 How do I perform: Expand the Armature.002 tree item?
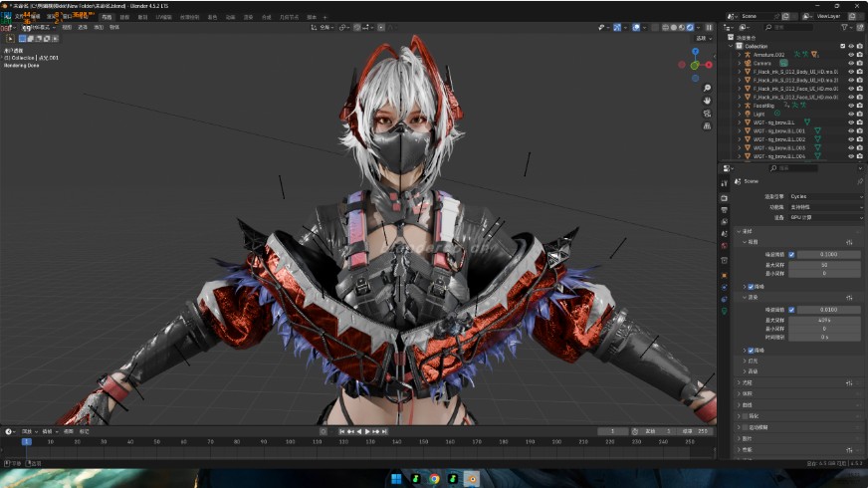739,54
